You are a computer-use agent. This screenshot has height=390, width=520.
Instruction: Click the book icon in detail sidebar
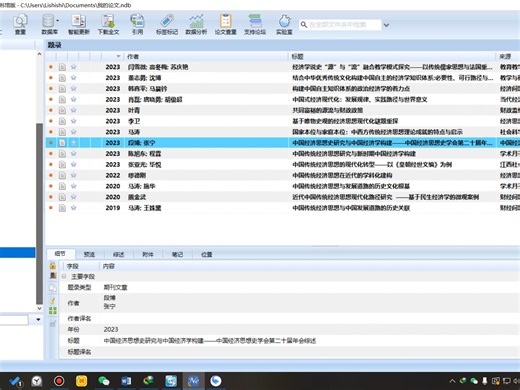click(x=53, y=276)
